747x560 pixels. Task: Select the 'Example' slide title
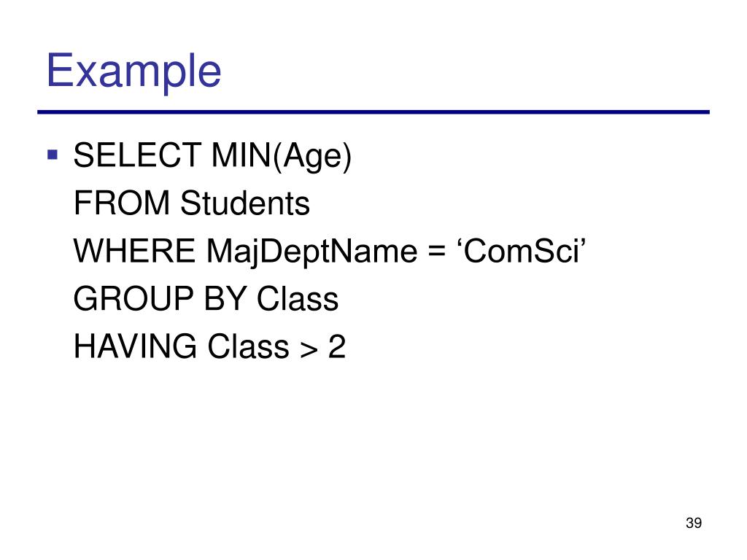click(134, 71)
